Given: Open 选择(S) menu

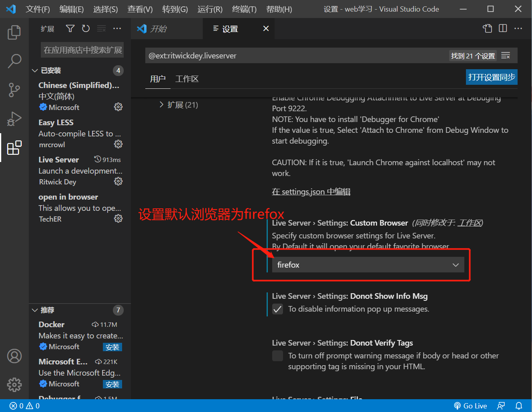Looking at the screenshot, I should point(106,9).
